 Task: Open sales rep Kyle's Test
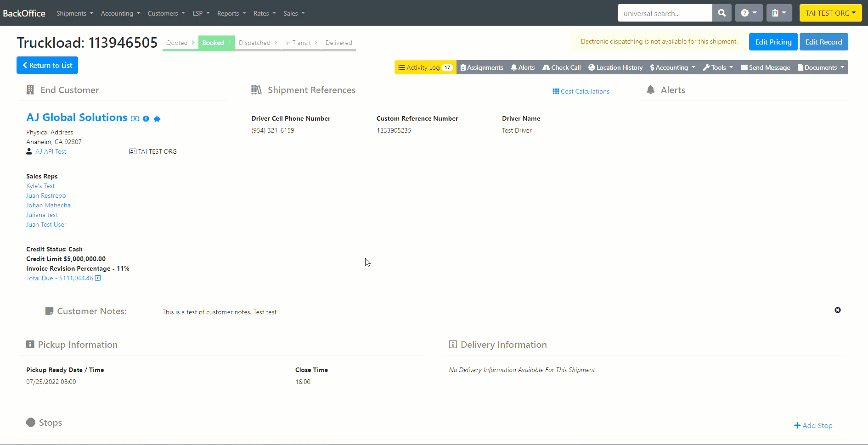[x=40, y=186]
